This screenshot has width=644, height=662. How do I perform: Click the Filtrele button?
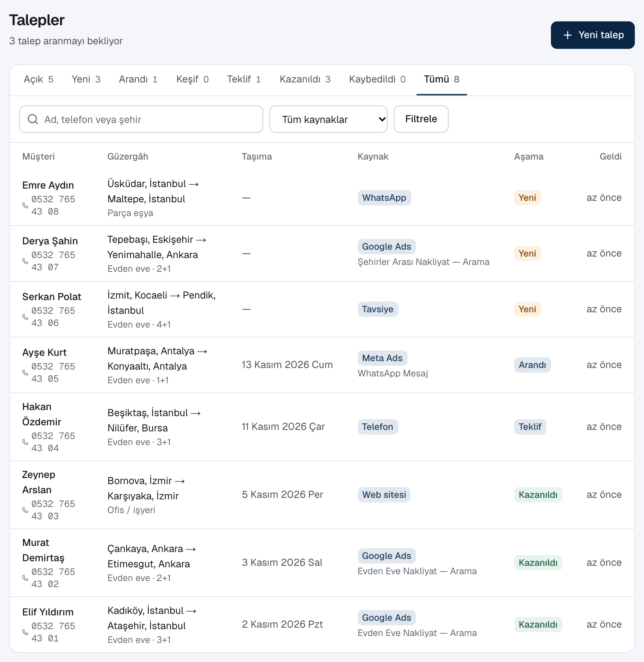[421, 119]
